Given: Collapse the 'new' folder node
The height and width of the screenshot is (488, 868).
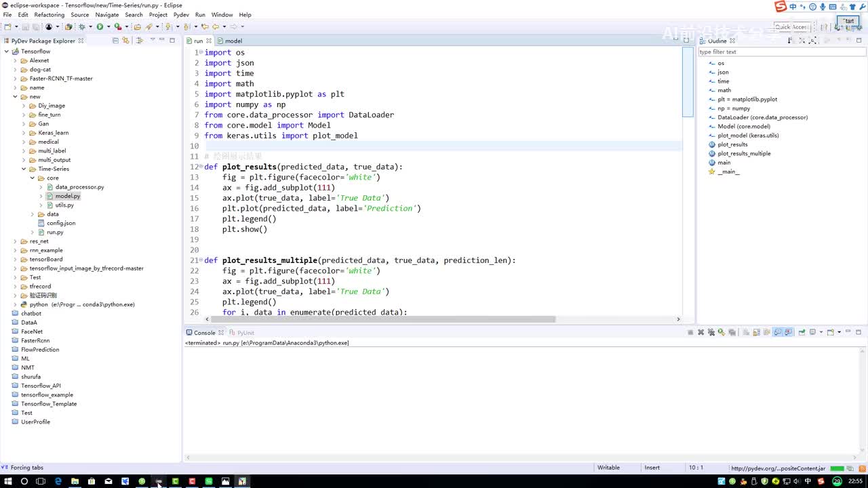Looking at the screenshot, I should coord(16,97).
